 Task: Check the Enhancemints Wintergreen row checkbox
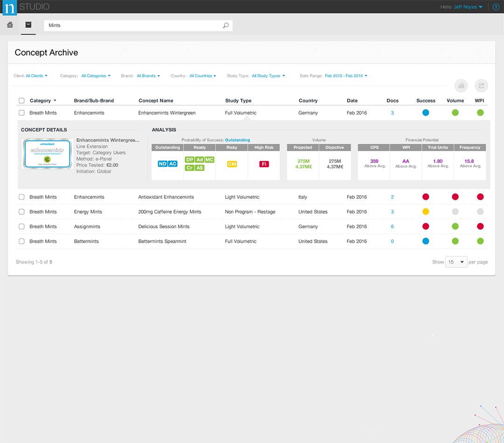point(21,113)
